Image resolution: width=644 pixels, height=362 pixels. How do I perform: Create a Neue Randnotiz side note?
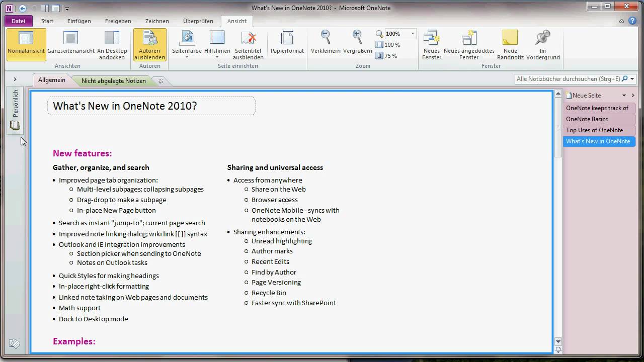[x=510, y=45]
